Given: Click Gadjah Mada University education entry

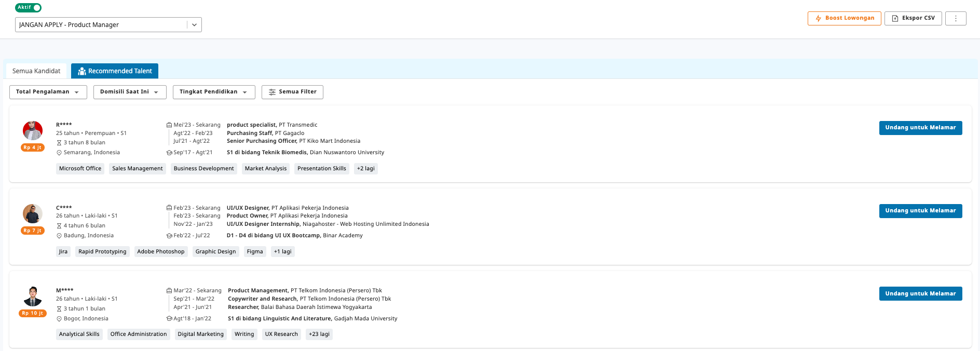Looking at the screenshot, I should click(312, 319).
